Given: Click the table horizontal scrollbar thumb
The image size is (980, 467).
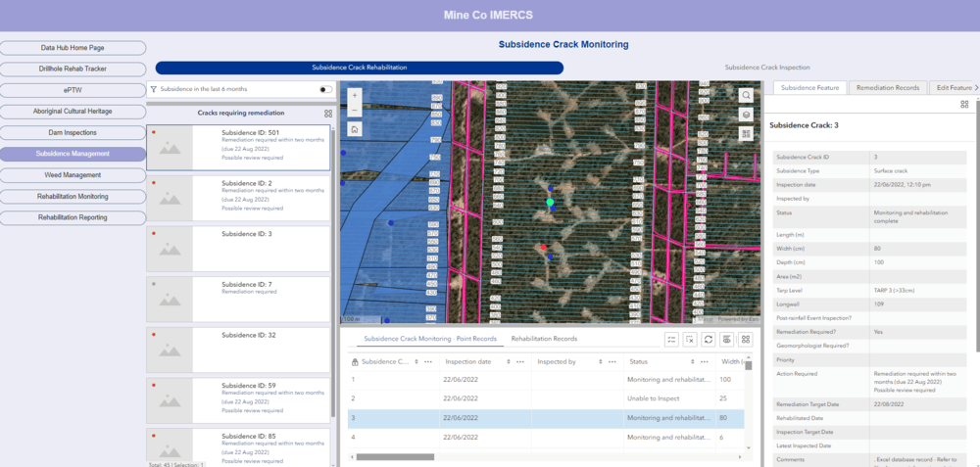Looking at the screenshot, I should click(x=394, y=457).
